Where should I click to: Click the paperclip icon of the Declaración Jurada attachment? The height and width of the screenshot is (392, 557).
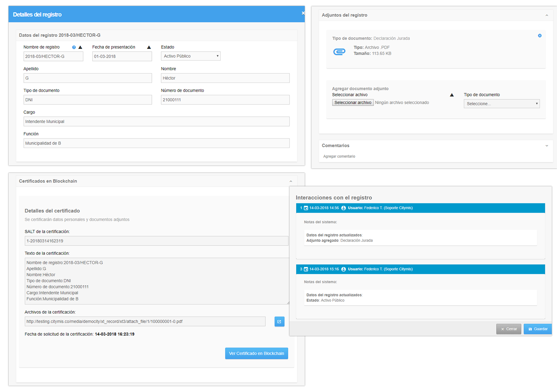(339, 52)
